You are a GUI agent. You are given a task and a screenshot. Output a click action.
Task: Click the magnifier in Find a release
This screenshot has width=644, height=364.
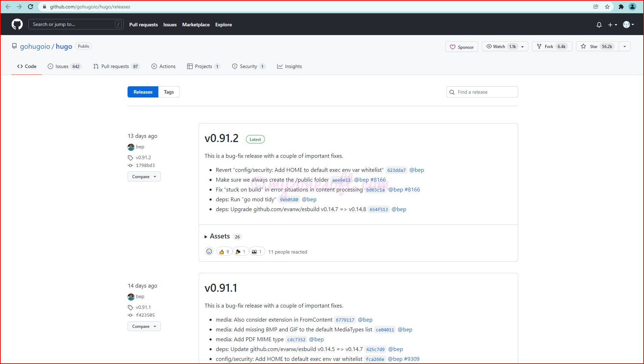(452, 92)
